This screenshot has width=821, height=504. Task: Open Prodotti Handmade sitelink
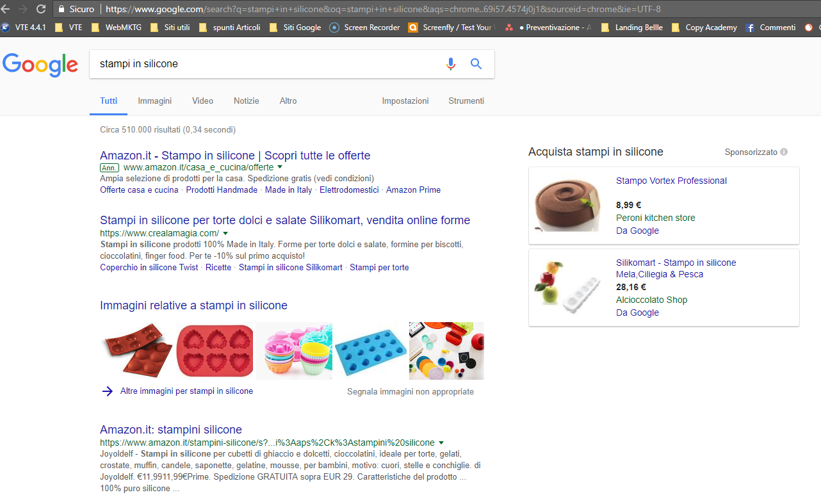(x=222, y=190)
